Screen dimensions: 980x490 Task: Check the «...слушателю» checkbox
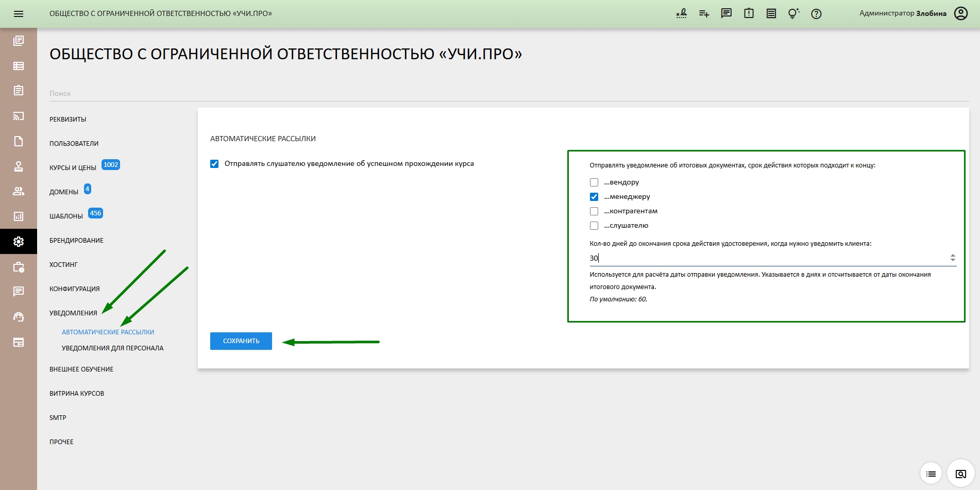pyautogui.click(x=594, y=225)
